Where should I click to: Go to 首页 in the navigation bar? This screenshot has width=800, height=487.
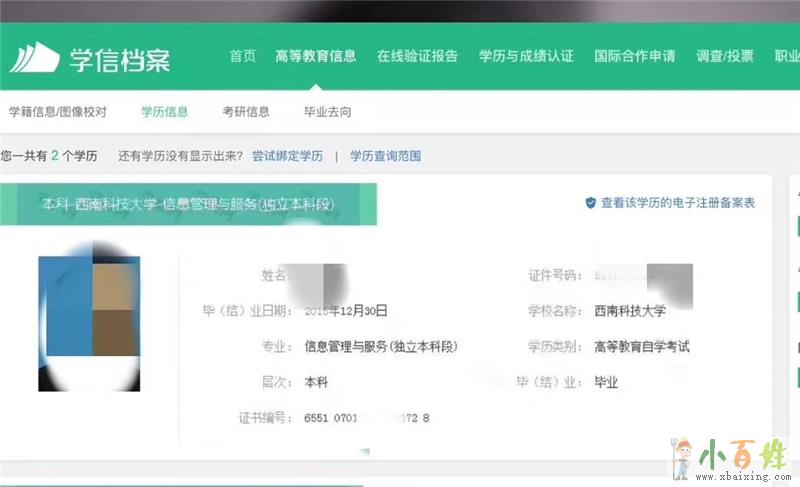point(243,56)
